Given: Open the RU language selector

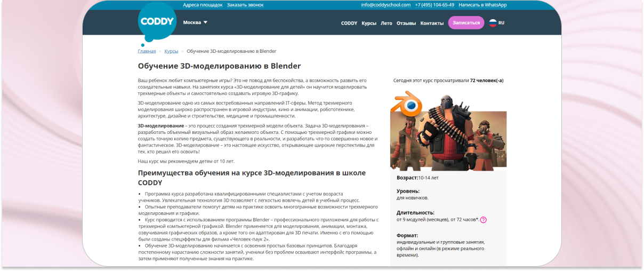Looking at the screenshot, I should [501, 23].
